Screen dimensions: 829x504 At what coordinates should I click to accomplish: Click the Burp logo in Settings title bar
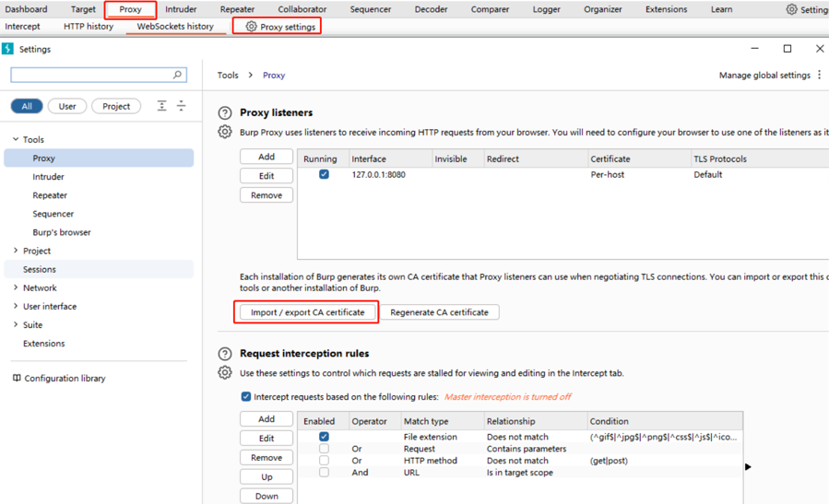7,49
